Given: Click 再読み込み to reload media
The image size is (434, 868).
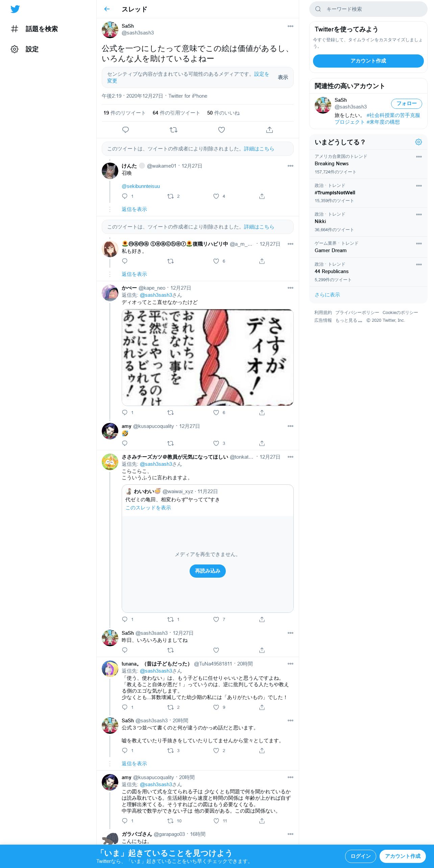Looking at the screenshot, I should pos(208,571).
